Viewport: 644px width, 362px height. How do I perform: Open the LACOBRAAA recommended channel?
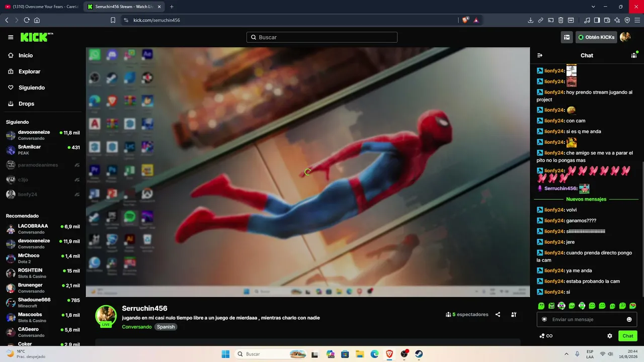click(x=43, y=229)
